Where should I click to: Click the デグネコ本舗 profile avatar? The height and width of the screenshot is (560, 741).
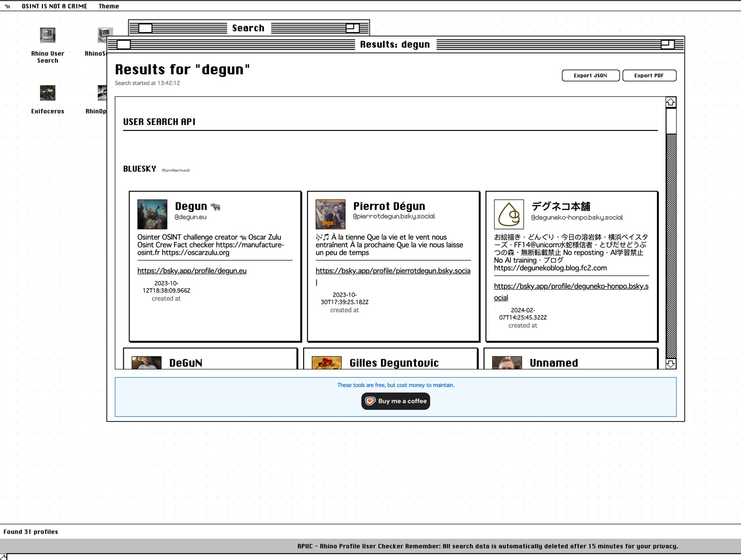pos(509,214)
